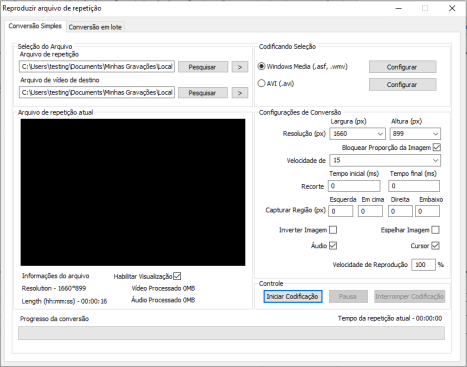The image size is (467, 367).
Task: Click Iniciar Codificação button
Action: pos(293,296)
